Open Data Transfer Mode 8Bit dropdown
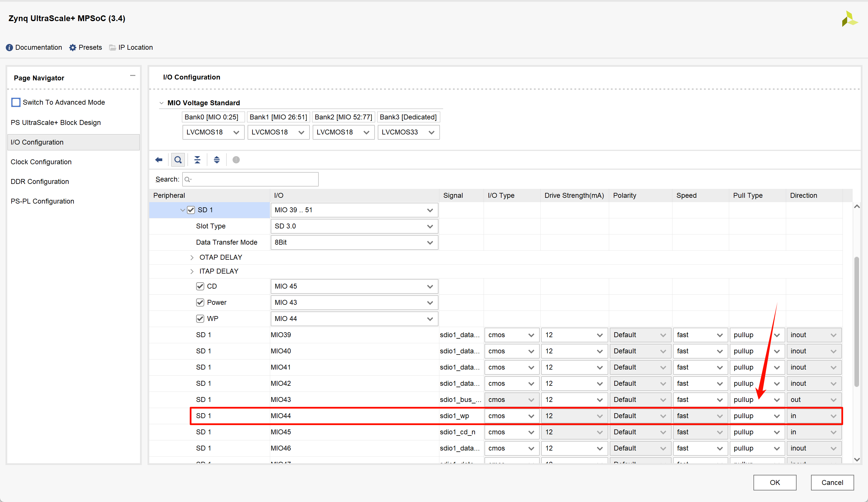This screenshot has width=868, height=502. click(x=354, y=242)
